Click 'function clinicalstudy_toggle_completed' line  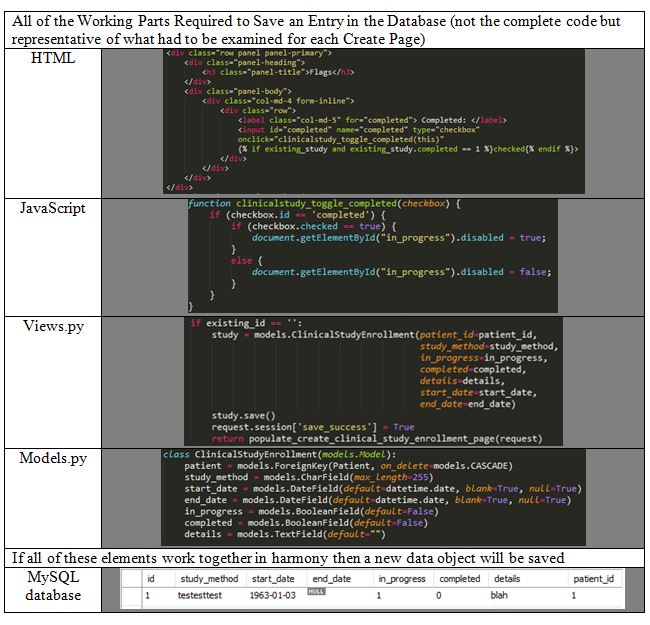(324, 203)
